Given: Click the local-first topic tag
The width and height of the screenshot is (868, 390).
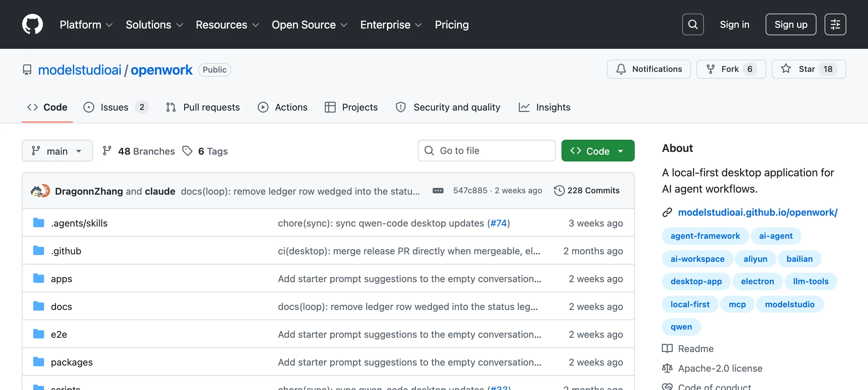Looking at the screenshot, I should (x=690, y=304).
